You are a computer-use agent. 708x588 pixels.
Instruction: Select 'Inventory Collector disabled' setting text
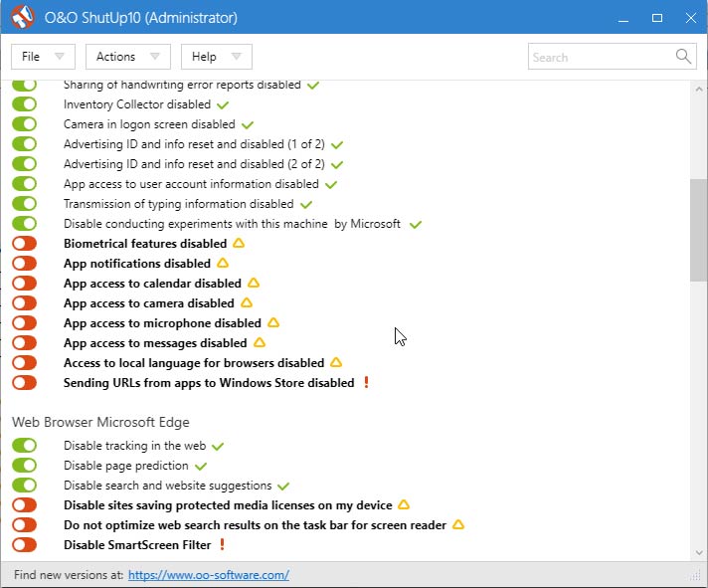tap(137, 104)
